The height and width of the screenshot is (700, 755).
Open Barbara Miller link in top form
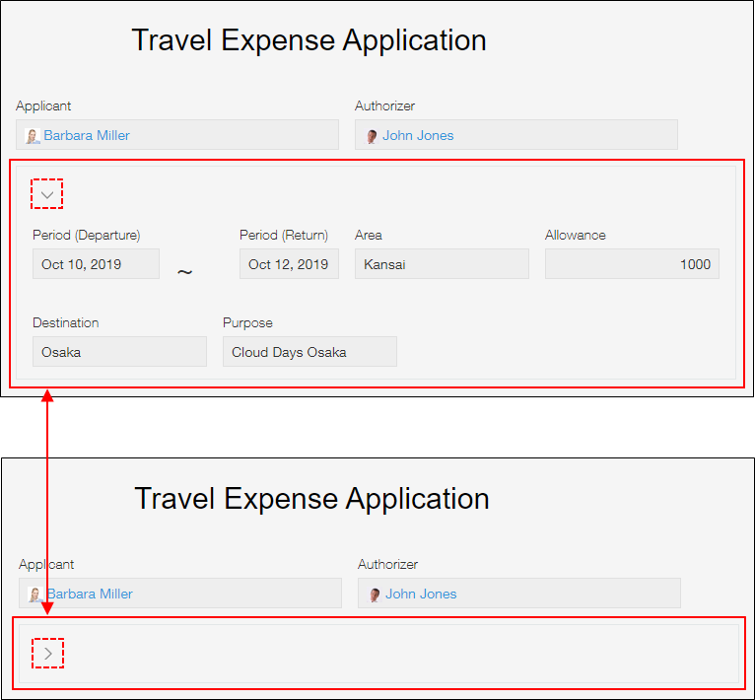87,136
